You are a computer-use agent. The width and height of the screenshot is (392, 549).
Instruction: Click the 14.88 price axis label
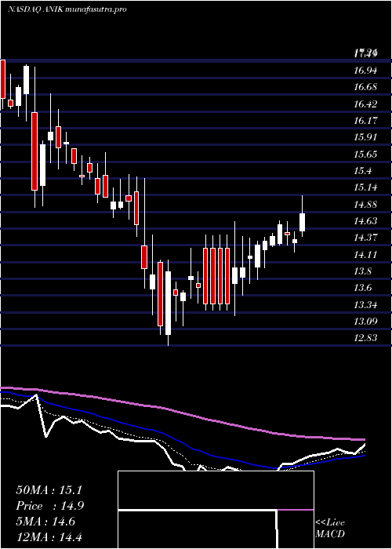click(365, 205)
